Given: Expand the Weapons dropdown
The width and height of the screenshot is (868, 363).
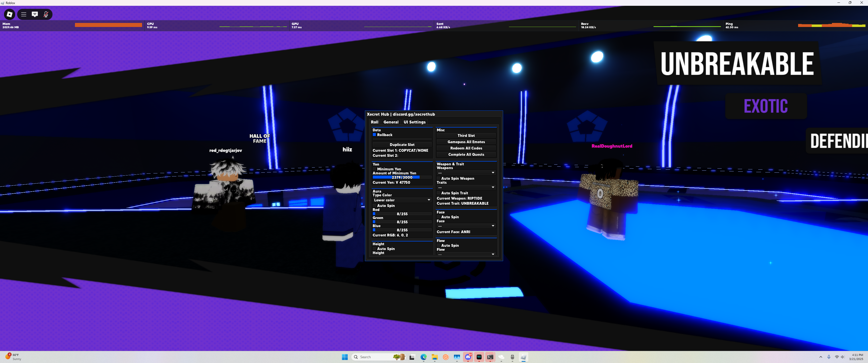Looking at the screenshot, I should tap(466, 173).
